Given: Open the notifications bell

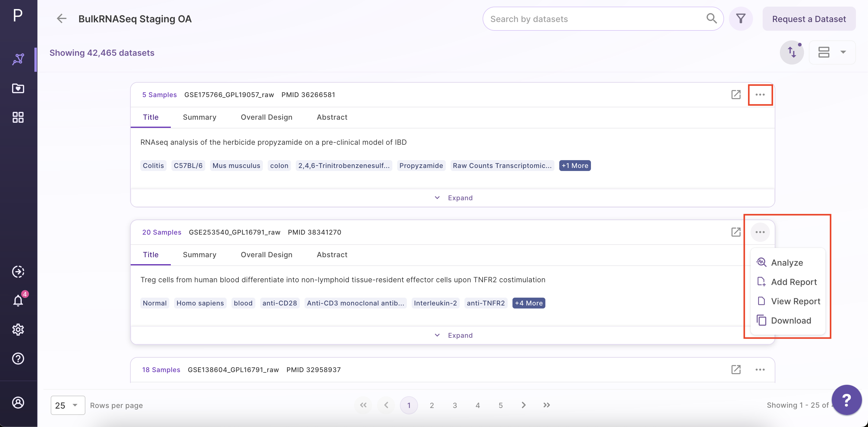Looking at the screenshot, I should (18, 300).
